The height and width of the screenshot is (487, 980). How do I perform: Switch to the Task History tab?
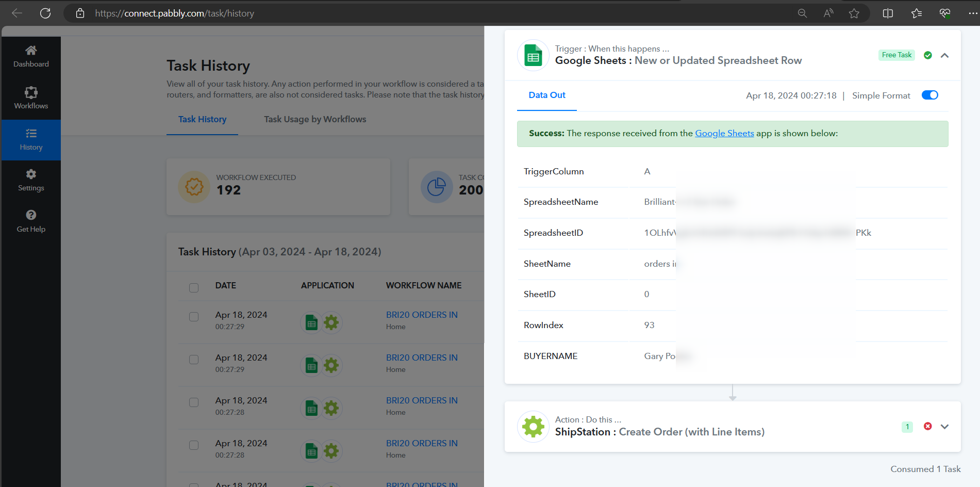click(x=202, y=120)
